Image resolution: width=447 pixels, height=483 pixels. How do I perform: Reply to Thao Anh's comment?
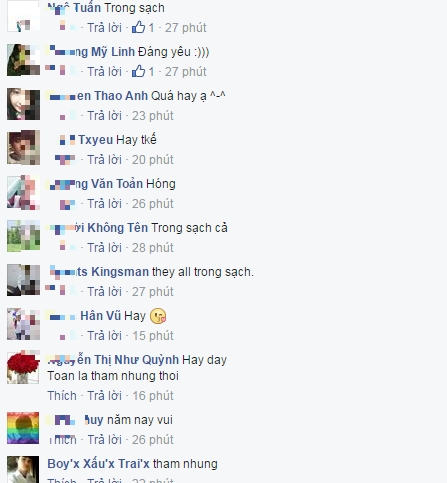[x=104, y=116]
